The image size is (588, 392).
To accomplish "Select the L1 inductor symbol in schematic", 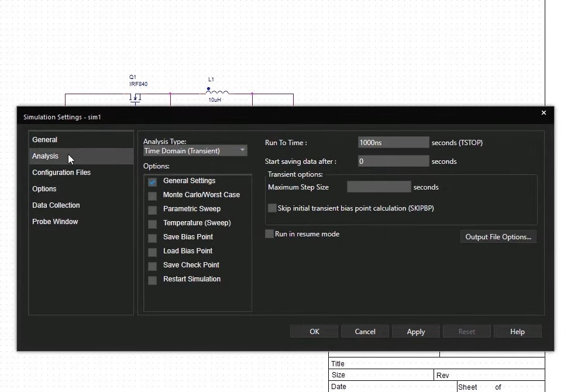I will point(217,91).
